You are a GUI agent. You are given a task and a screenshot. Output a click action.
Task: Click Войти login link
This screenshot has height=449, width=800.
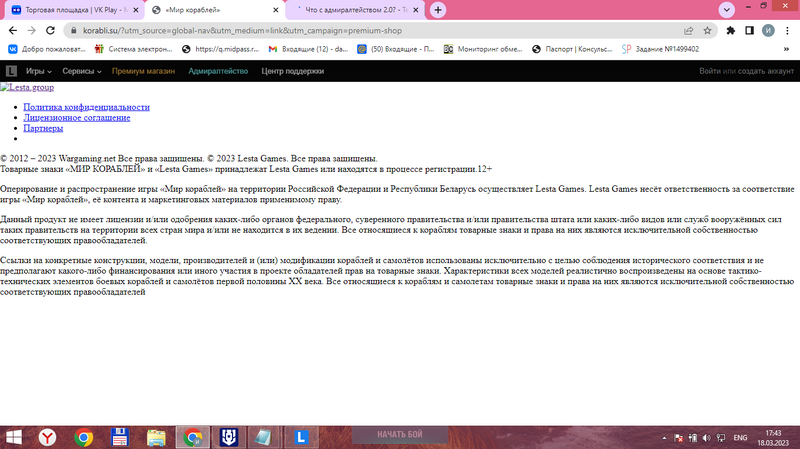pos(710,71)
